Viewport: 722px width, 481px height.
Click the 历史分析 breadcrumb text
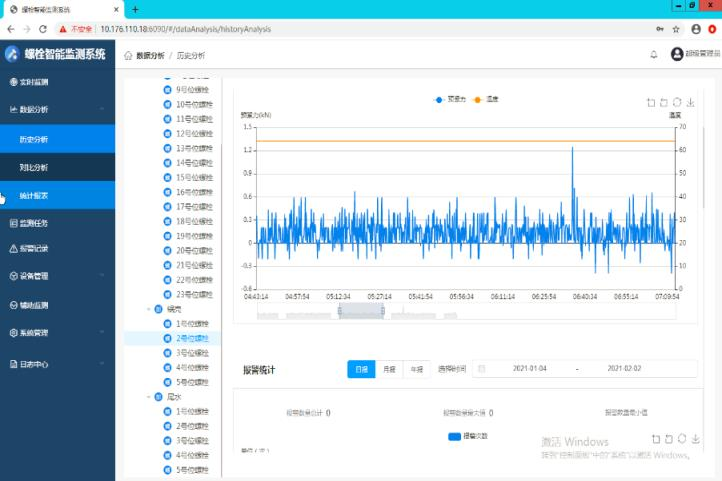(191, 56)
